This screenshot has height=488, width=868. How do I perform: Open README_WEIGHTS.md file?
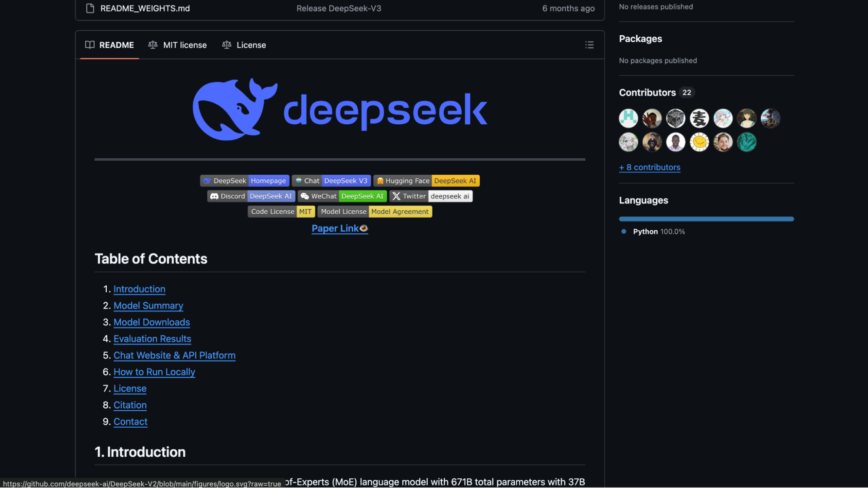[145, 8]
